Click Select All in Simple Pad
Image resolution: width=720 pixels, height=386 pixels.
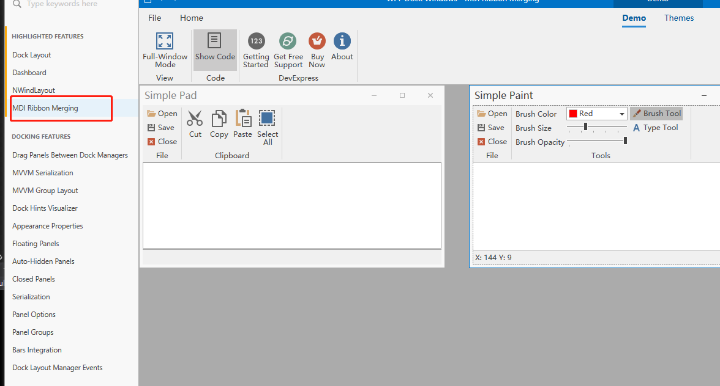(267, 128)
